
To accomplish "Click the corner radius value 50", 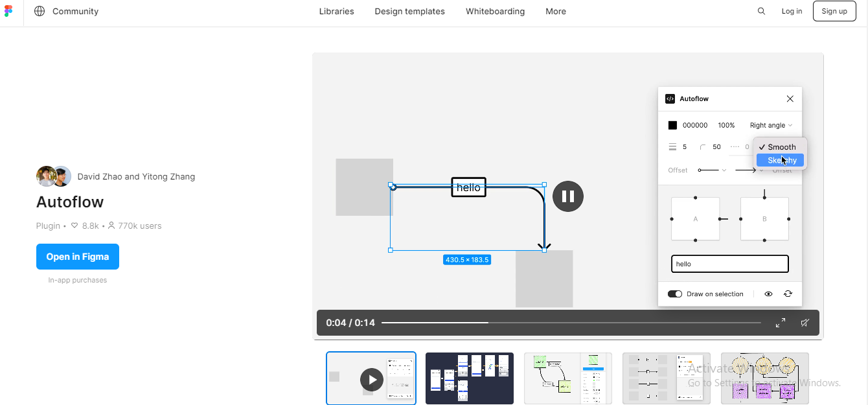I will click(x=716, y=147).
